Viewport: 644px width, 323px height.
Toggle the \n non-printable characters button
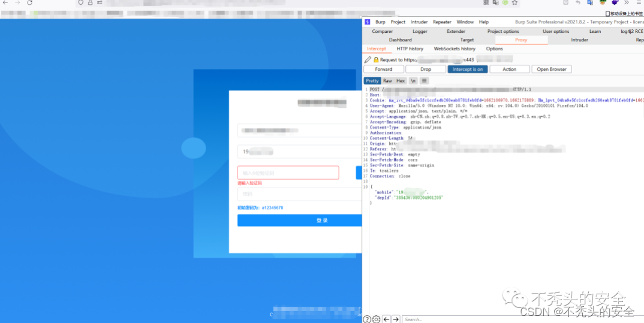click(x=413, y=81)
